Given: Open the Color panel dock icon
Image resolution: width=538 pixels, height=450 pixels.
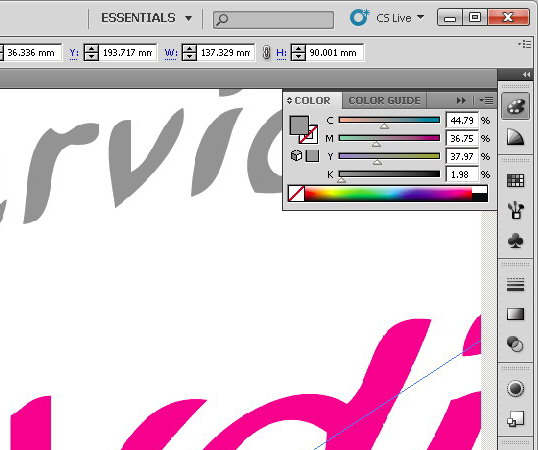Looking at the screenshot, I should point(515,106).
